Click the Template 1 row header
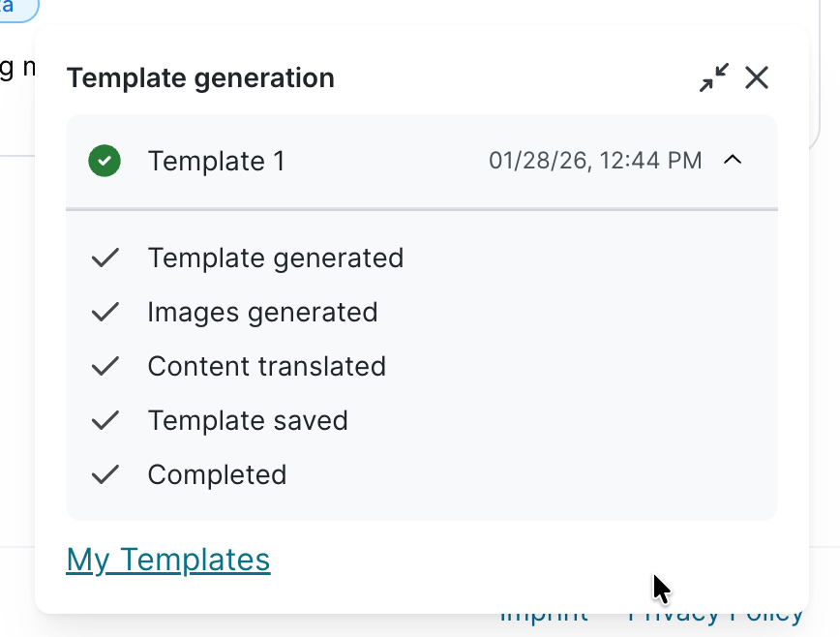Viewport: 840px width, 637px height. pyautogui.click(x=215, y=161)
